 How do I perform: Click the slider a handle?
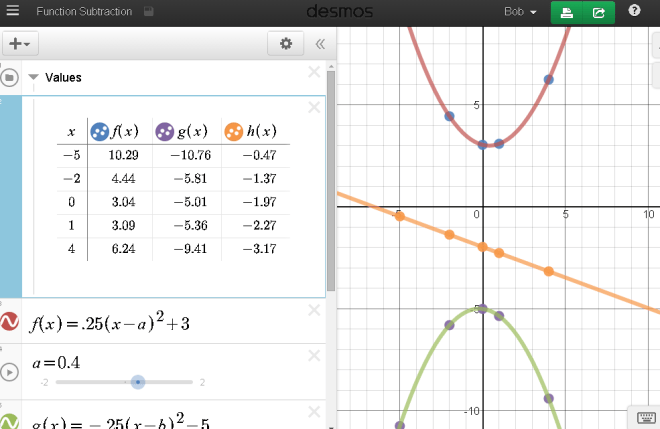(x=138, y=382)
